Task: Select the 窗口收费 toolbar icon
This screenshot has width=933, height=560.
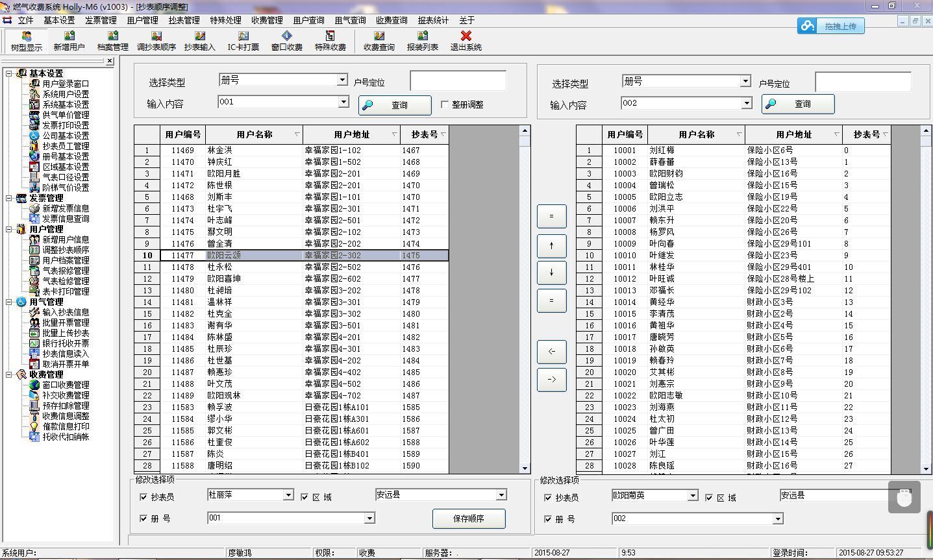Action: point(286,40)
